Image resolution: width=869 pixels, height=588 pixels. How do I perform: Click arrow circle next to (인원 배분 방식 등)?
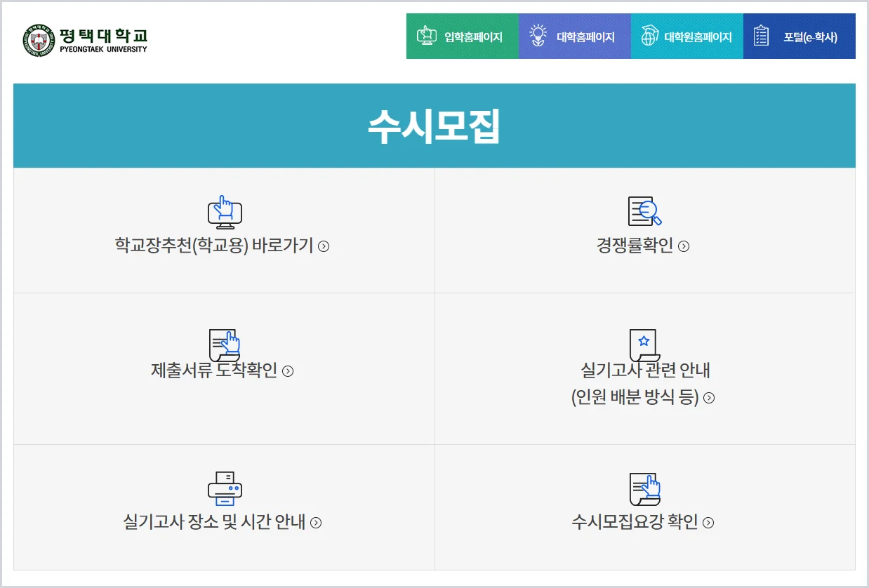pos(709,398)
